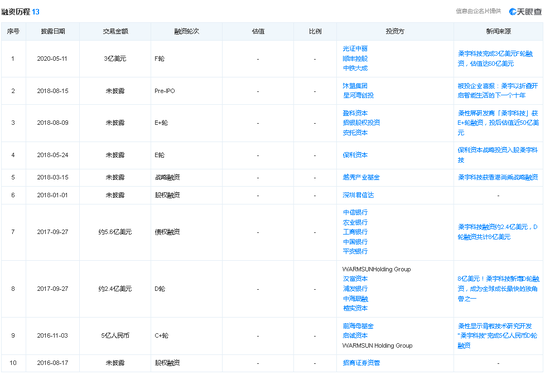Click the first investor in the Pre-IPO row
Image resolution: width=550 pixels, height=375 pixels.
pyautogui.click(x=355, y=86)
